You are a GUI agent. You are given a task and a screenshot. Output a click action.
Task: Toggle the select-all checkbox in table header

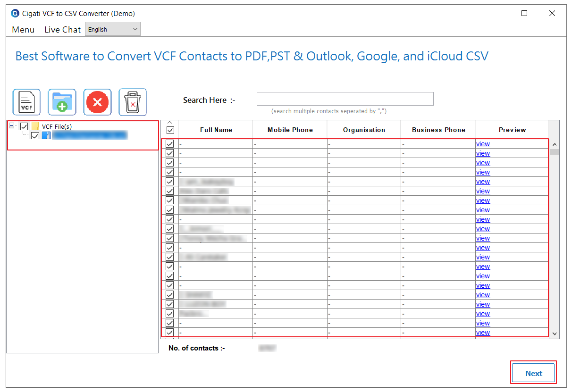[170, 130]
